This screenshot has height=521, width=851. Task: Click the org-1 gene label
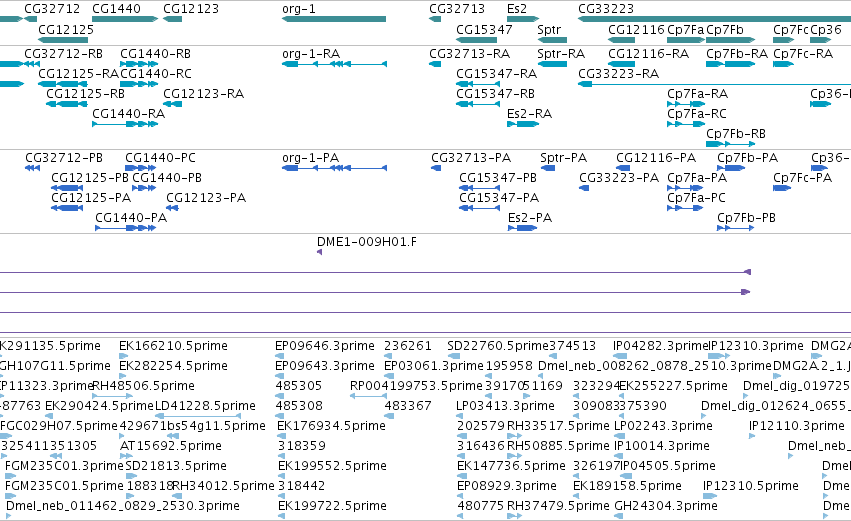pyautogui.click(x=299, y=9)
